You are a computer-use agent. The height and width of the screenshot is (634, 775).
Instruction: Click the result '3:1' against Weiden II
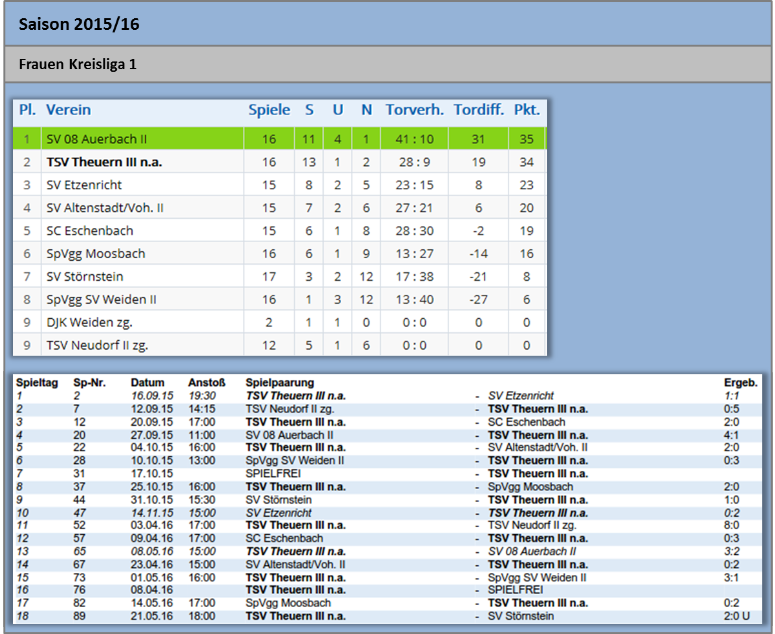click(x=732, y=578)
